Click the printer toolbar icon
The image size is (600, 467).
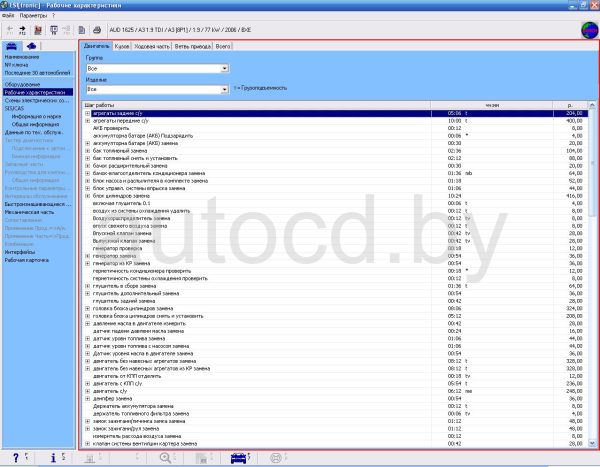pos(97,30)
